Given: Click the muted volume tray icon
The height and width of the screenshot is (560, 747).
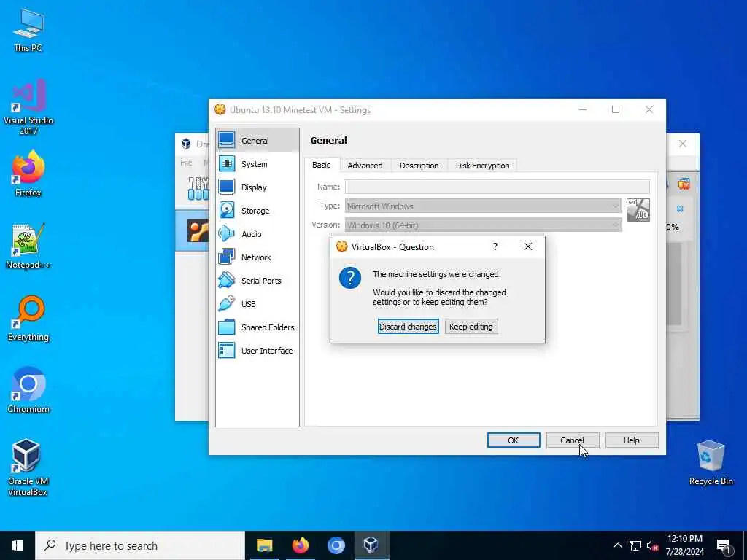Looking at the screenshot, I should [653, 545].
